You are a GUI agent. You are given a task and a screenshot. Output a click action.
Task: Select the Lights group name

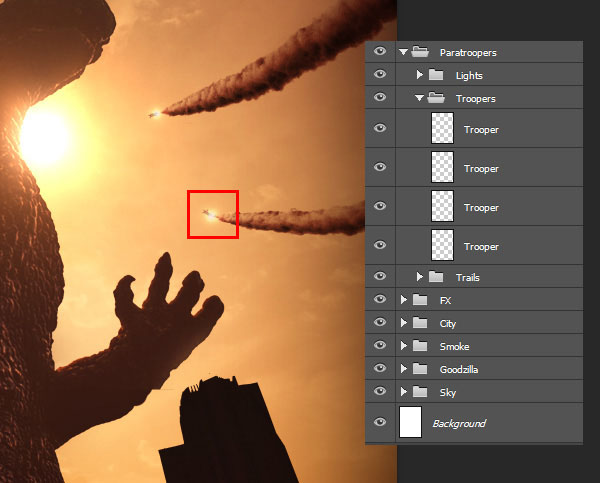(x=469, y=76)
